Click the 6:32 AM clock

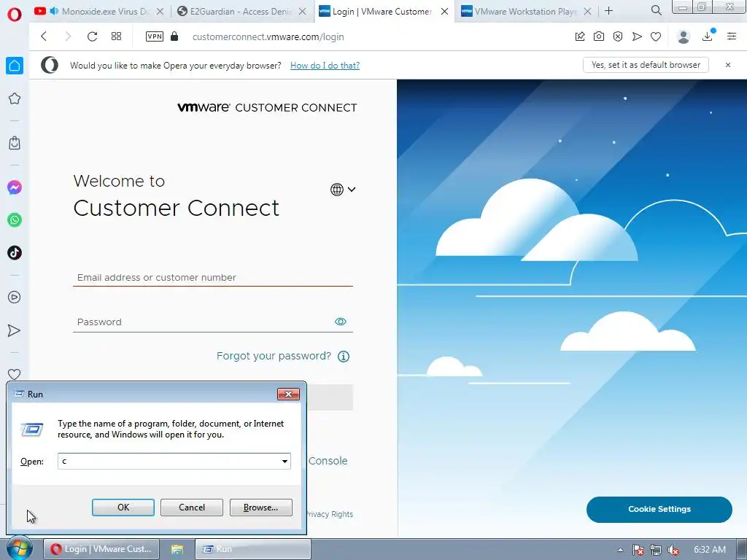(710, 550)
